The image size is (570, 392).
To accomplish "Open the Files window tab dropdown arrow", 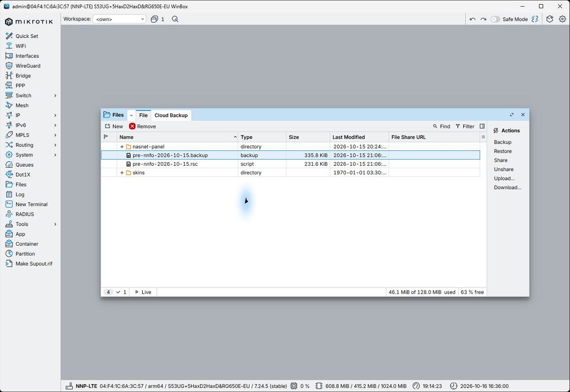I will 132,115.
